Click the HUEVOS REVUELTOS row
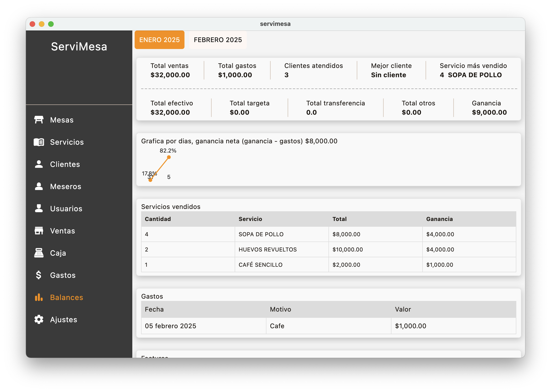Viewport: 551px width, 392px height. click(267, 249)
